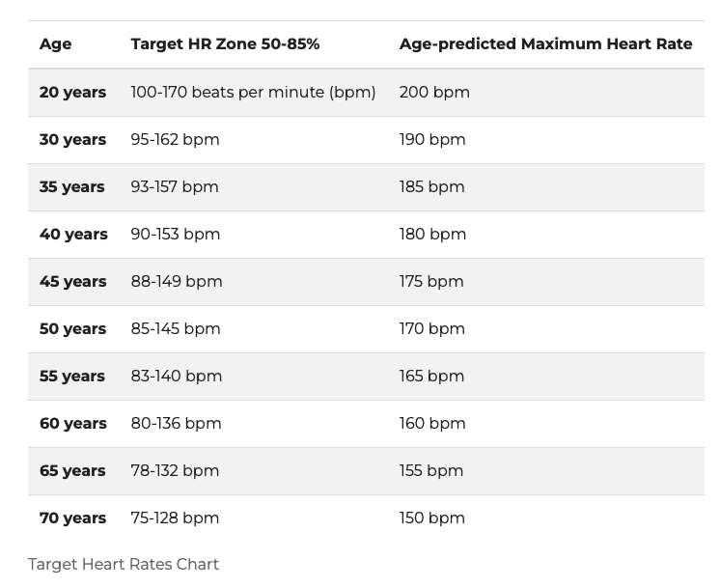The width and height of the screenshot is (720, 588).
Task: Click the 185 bpm maximum heart rate cell
Action: [x=431, y=187]
